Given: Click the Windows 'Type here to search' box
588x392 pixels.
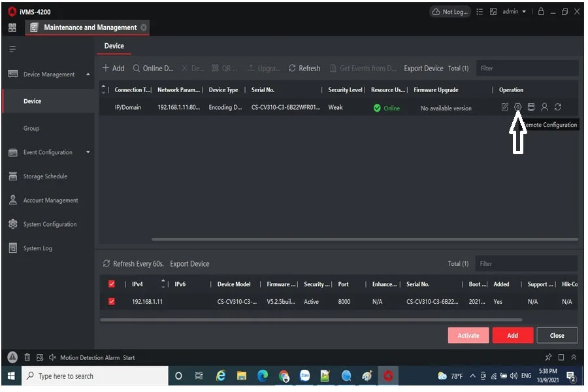Looking at the screenshot, I should coord(95,376).
